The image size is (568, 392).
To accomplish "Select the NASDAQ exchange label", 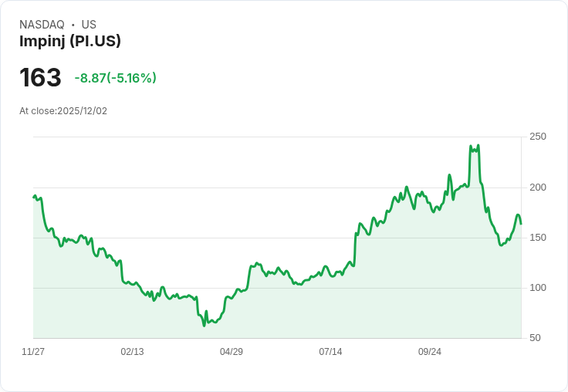I will (42, 25).
